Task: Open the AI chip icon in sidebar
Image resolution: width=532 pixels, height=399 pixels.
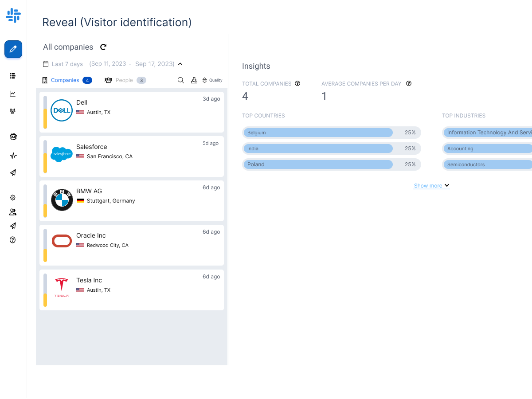Action: pyautogui.click(x=13, y=137)
